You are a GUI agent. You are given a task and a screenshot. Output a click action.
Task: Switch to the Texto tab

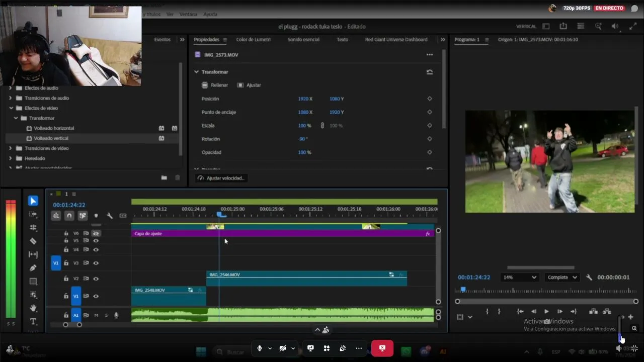pyautogui.click(x=342, y=40)
